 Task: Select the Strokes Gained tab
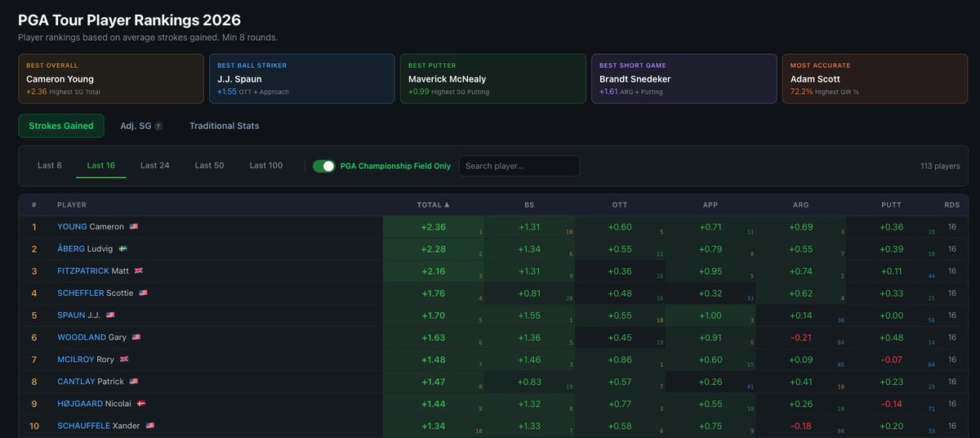click(61, 126)
